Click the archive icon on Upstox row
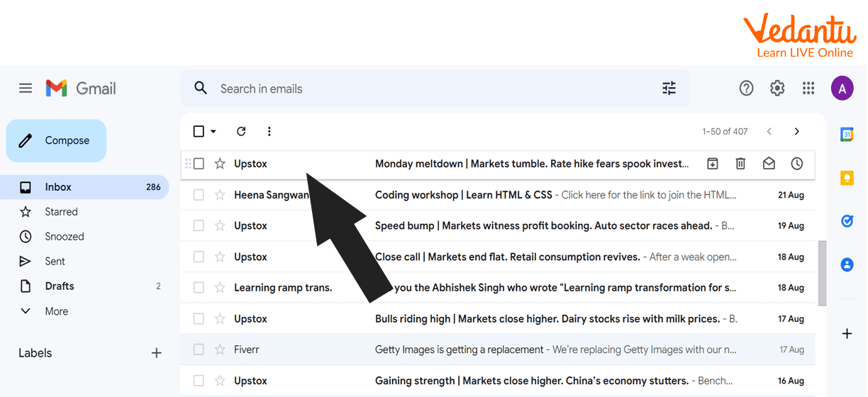 tap(713, 164)
